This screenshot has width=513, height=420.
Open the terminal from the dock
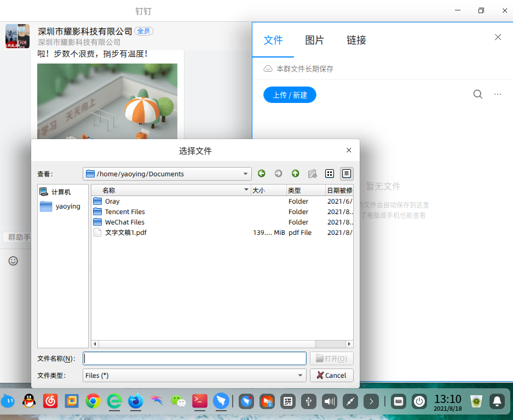[200, 401]
